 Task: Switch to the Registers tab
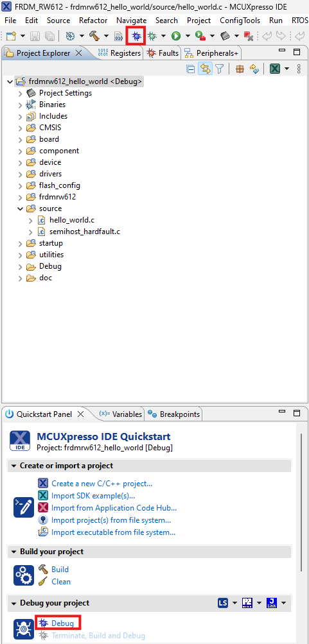click(119, 53)
